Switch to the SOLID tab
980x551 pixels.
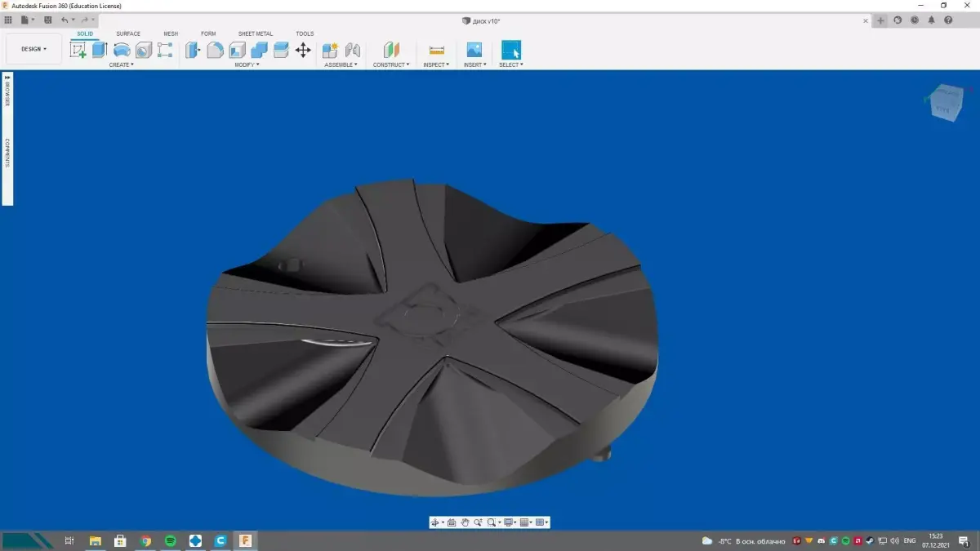pos(85,33)
